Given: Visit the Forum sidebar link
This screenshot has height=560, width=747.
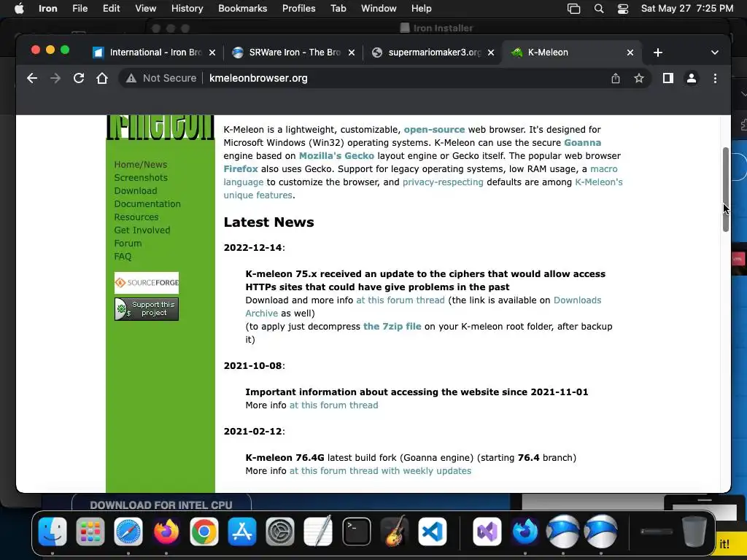Looking at the screenshot, I should point(128,244).
